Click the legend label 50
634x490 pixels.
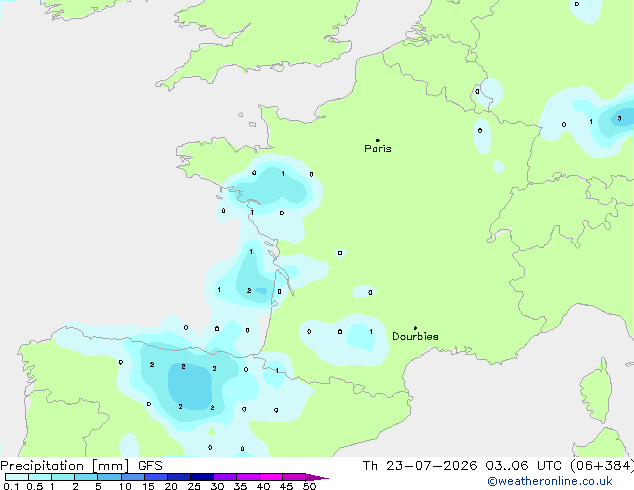click(x=309, y=486)
